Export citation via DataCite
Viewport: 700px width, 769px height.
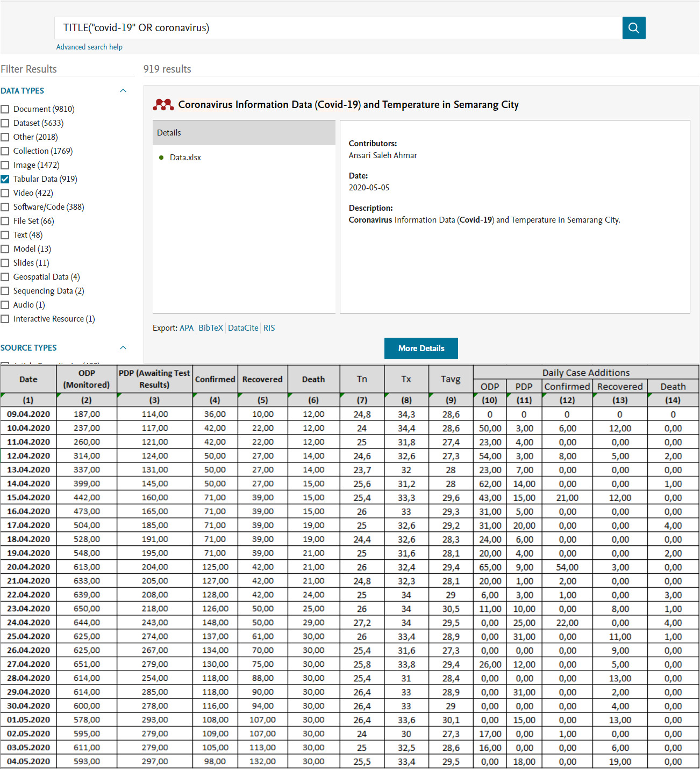243,328
